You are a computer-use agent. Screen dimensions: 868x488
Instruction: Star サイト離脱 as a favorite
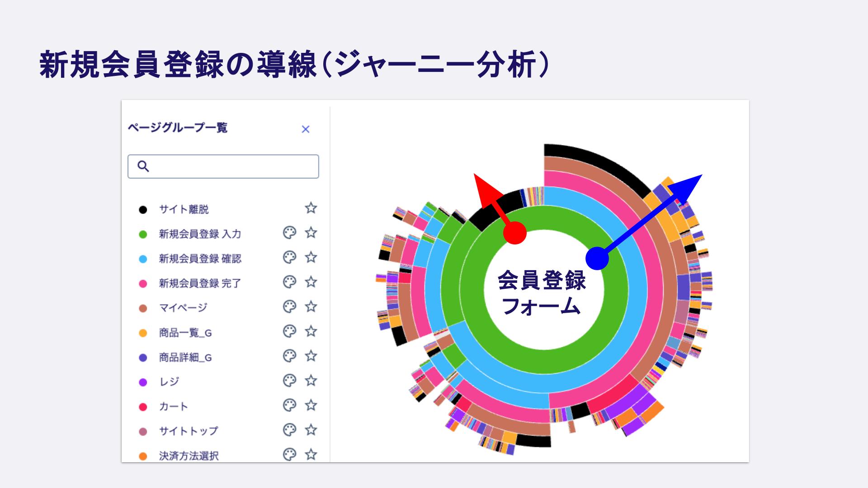pyautogui.click(x=311, y=209)
